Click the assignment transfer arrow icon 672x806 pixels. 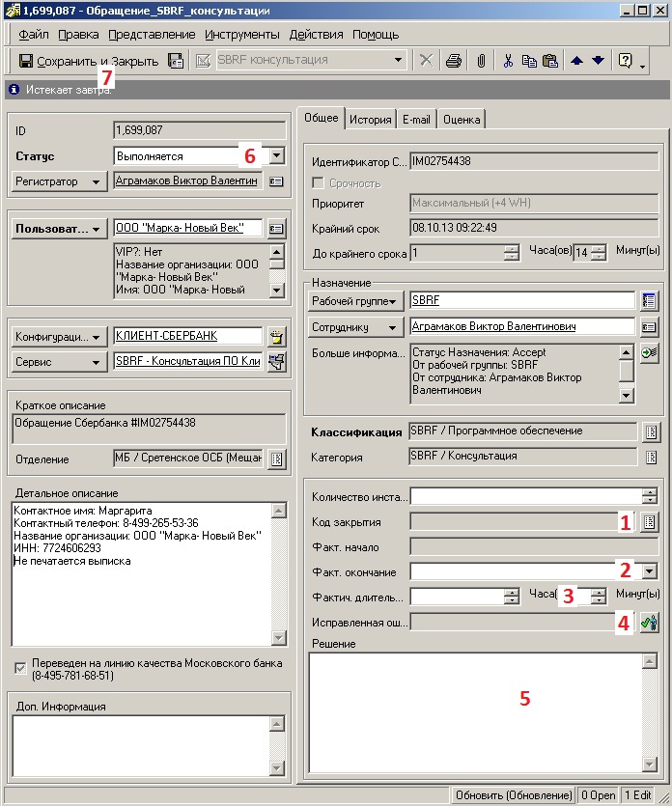coord(649,352)
